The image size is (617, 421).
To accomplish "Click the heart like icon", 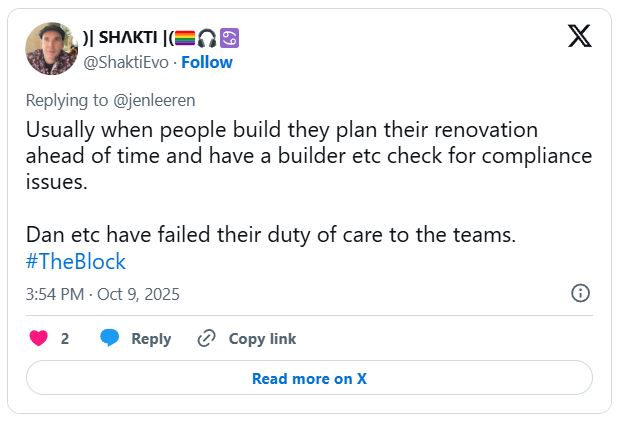I will [x=39, y=338].
